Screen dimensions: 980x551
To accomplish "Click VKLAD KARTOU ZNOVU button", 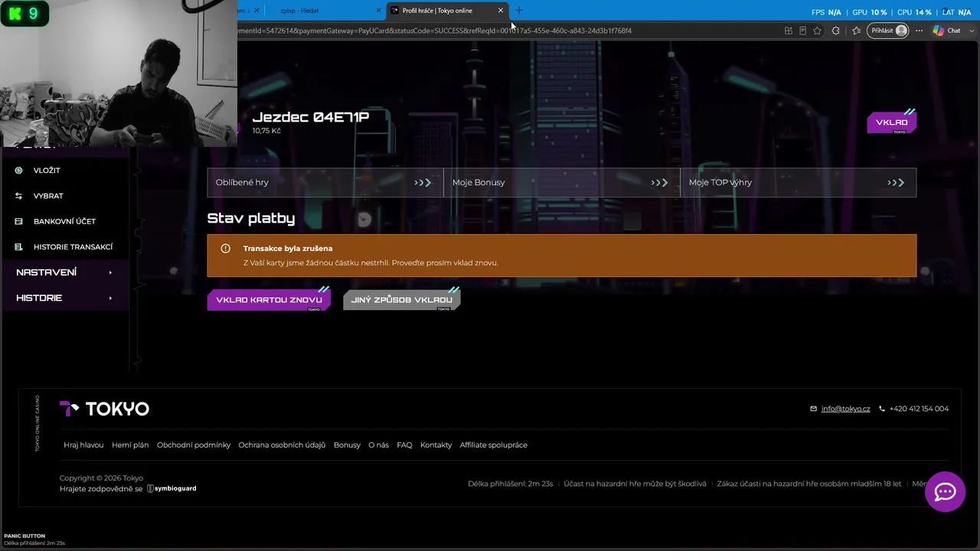I will point(269,300).
